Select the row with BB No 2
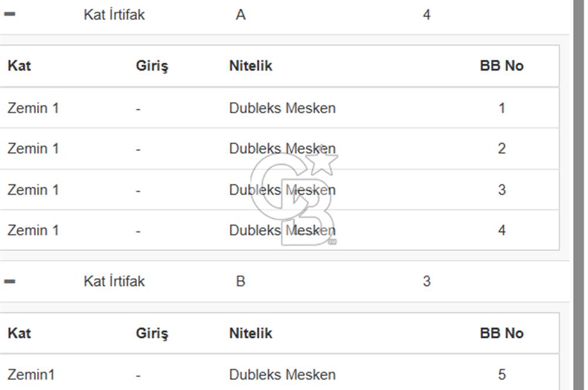Viewport: 588px width, 390px height. (x=279, y=149)
